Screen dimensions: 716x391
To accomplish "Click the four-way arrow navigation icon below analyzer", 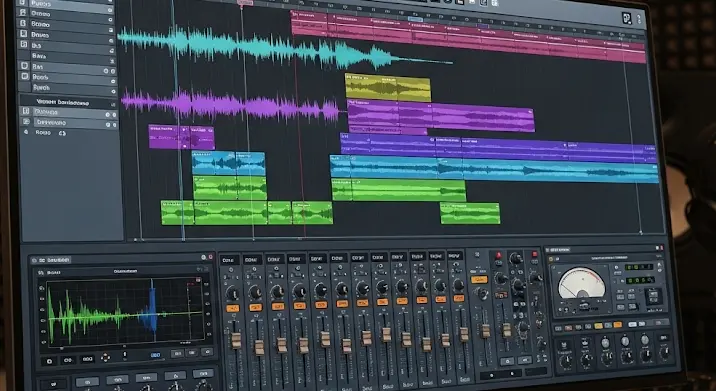I will pyautogui.click(x=105, y=357).
